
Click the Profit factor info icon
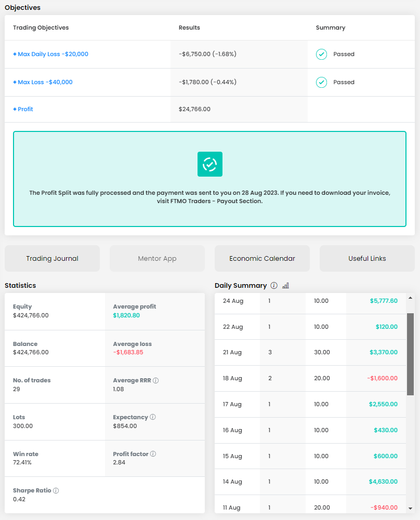pos(153,454)
